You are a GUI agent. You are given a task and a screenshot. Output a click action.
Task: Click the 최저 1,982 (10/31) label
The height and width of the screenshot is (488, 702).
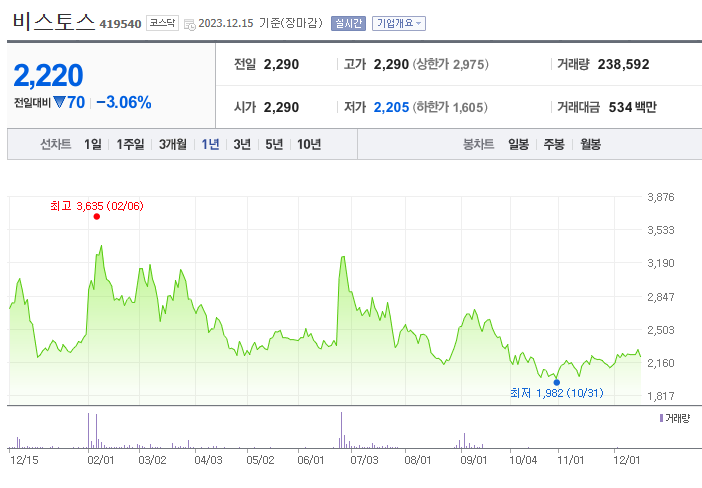[x=557, y=393]
